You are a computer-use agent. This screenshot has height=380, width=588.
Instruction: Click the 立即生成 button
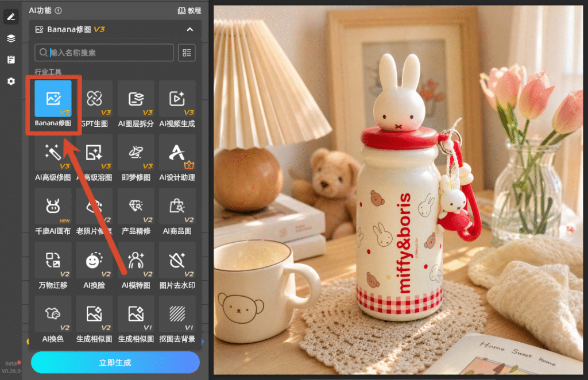pyautogui.click(x=115, y=362)
